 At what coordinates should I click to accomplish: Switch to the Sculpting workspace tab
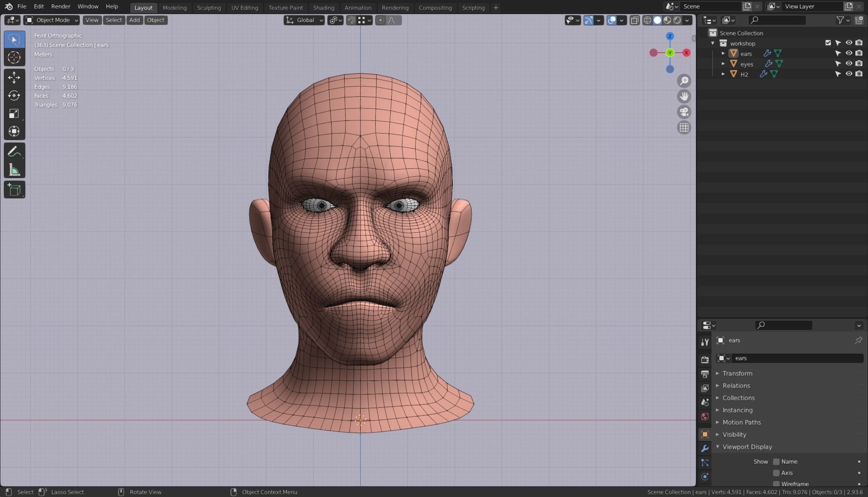point(209,8)
